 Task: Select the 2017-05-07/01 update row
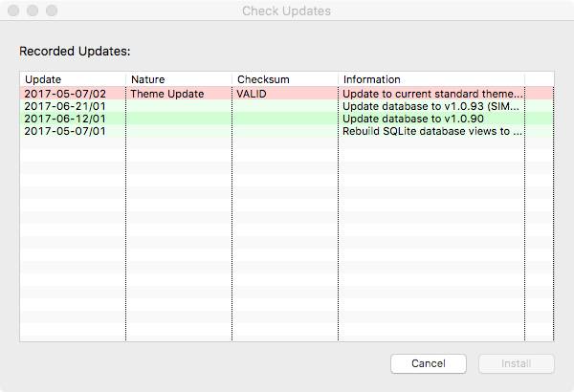pyautogui.click(x=287, y=131)
